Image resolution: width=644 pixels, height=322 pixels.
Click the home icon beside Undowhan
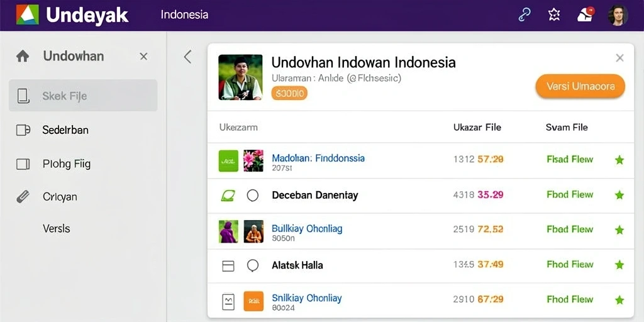tap(23, 56)
